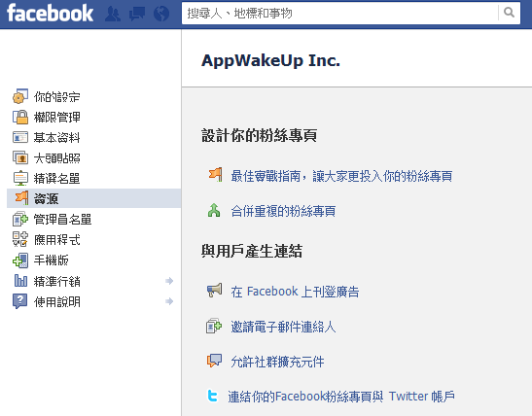
Task: Expand the 精準行銷 arrow
Action: coord(169,281)
